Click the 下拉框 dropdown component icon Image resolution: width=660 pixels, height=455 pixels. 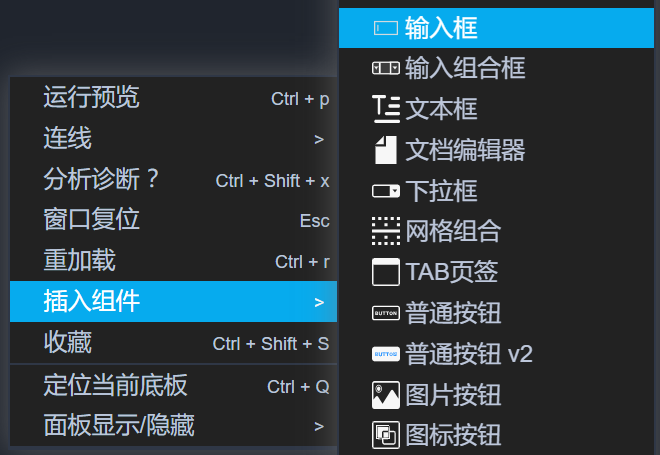[x=385, y=191]
